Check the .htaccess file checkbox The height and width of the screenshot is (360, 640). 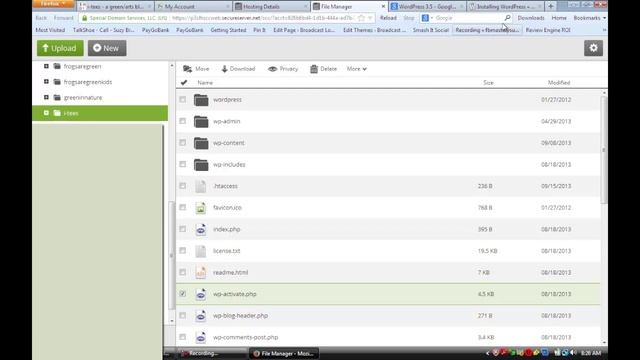pyautogui.click(x=182, y=186)
